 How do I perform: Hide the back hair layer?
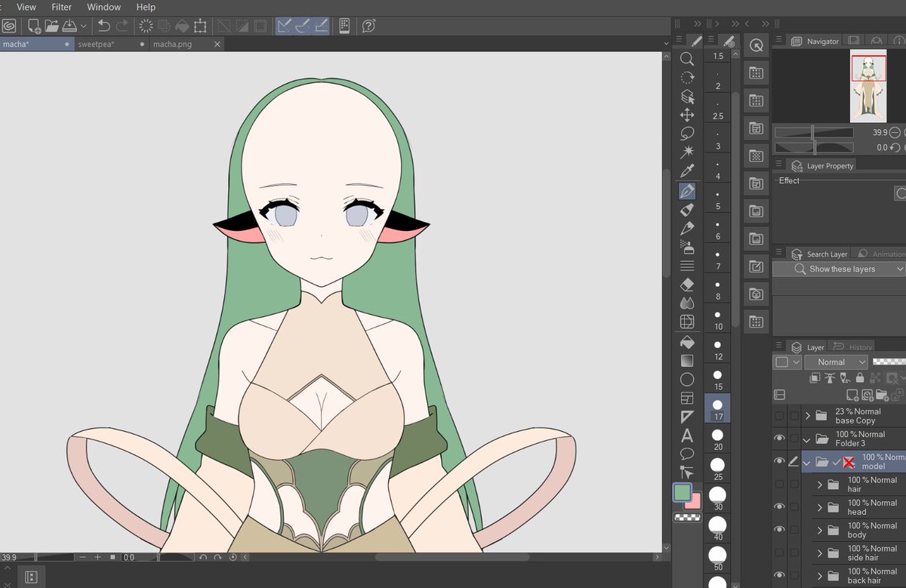click(780, 576)
